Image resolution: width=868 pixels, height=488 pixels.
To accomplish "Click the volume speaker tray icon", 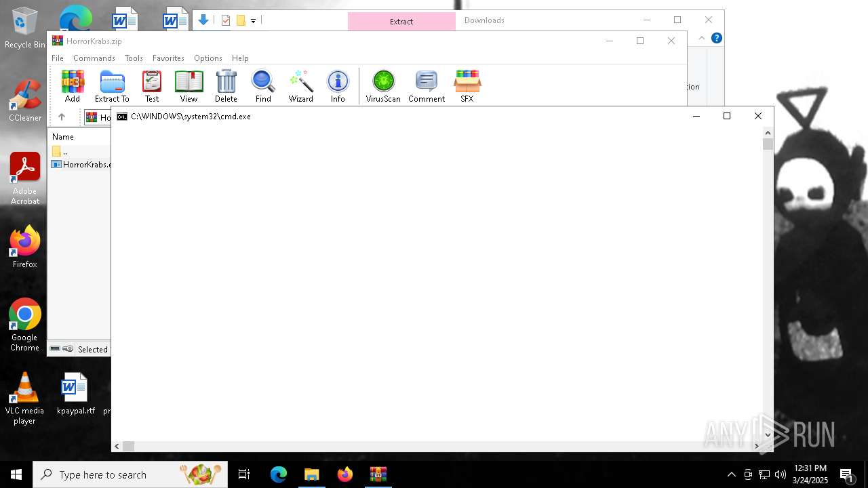I will 781,474.
